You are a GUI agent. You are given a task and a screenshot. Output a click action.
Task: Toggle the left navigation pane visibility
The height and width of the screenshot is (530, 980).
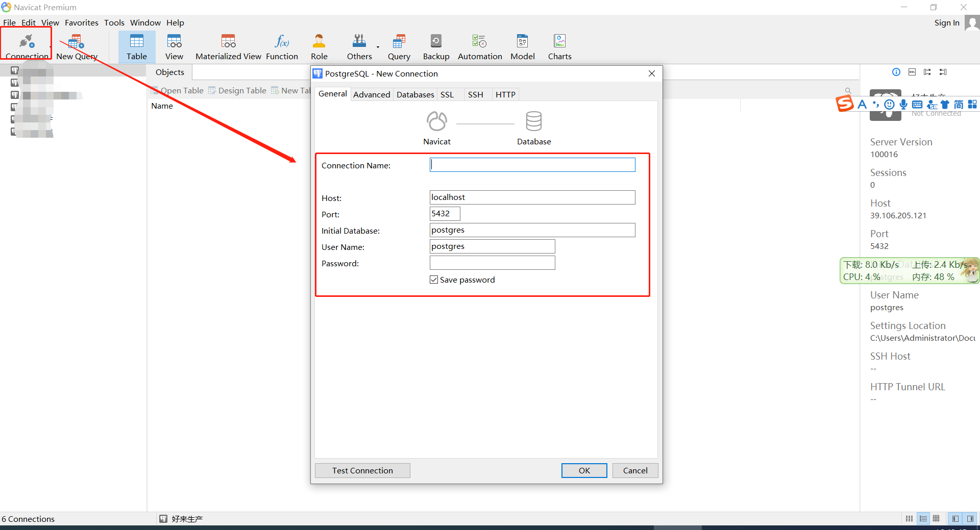955,519
